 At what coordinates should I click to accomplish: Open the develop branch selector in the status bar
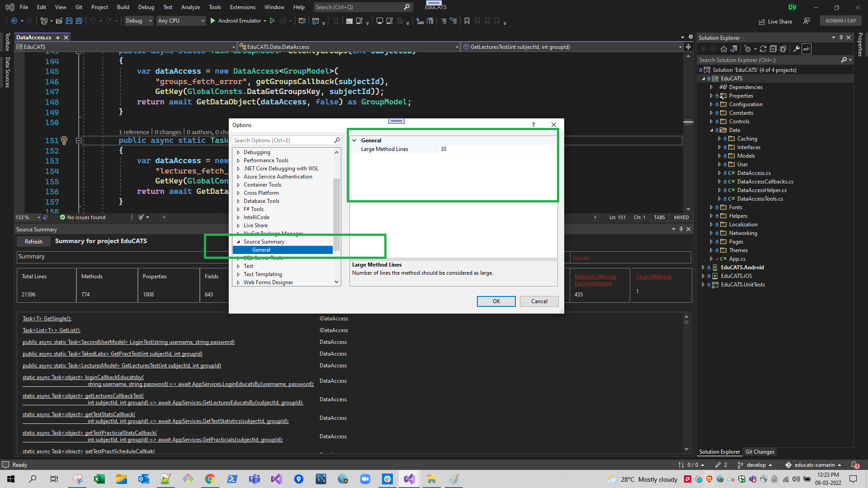point(755,465)
